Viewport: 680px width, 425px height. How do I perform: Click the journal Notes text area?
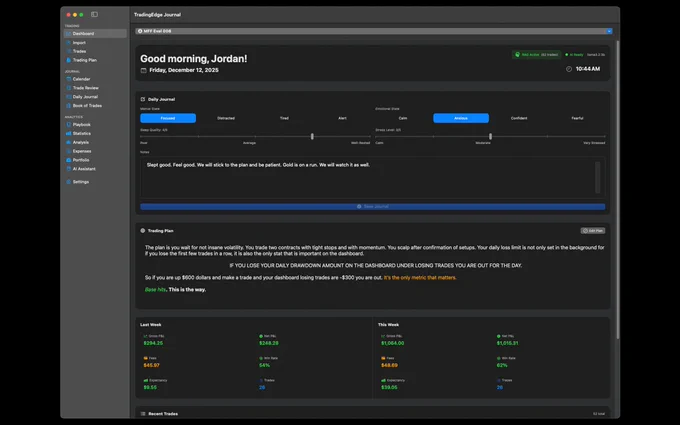(x=373, y=178)
